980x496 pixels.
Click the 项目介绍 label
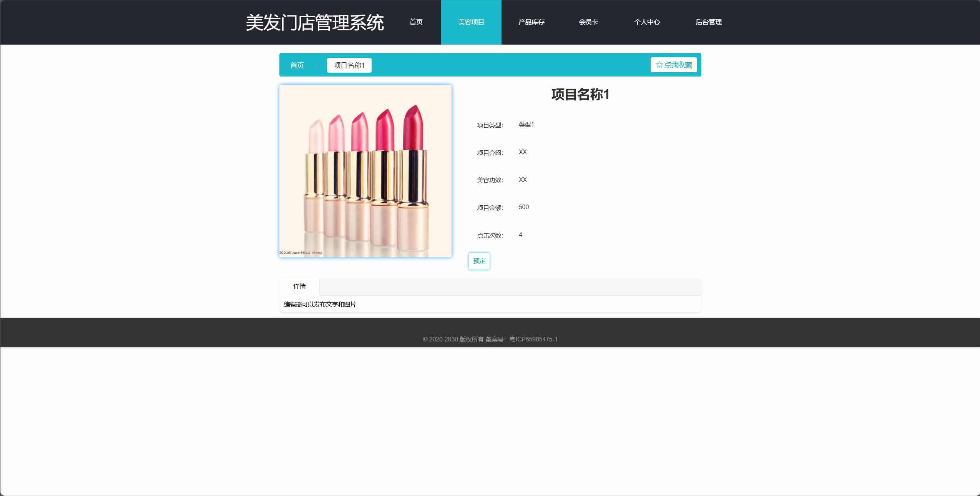490,153
